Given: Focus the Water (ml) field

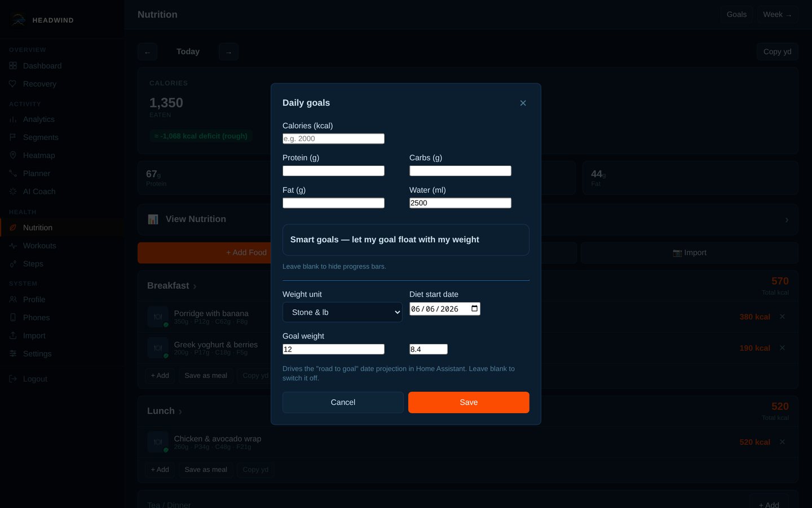Looking at the screenshot, I should pos(460,203).
